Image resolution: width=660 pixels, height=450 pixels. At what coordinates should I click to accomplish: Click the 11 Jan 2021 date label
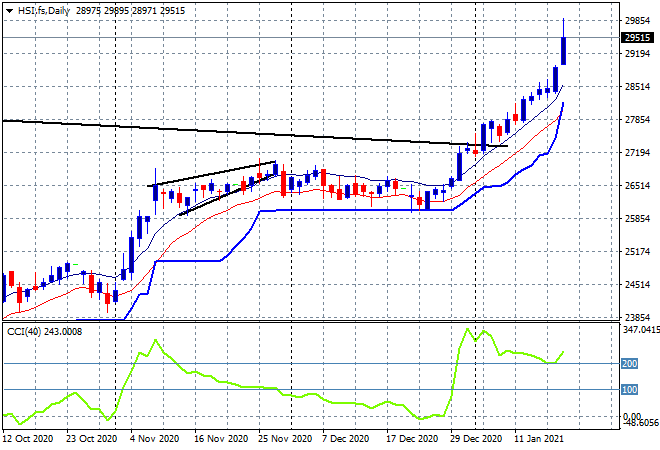coord(539,439)
